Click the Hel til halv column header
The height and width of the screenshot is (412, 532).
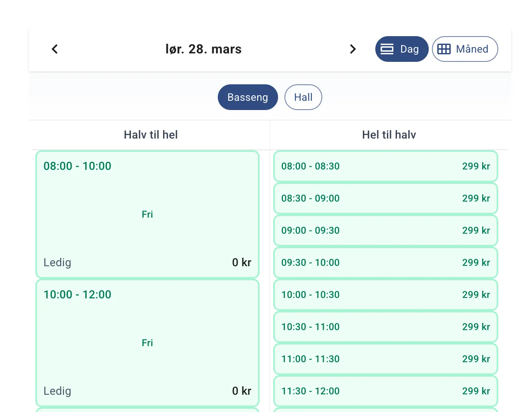tap(389, 135)
